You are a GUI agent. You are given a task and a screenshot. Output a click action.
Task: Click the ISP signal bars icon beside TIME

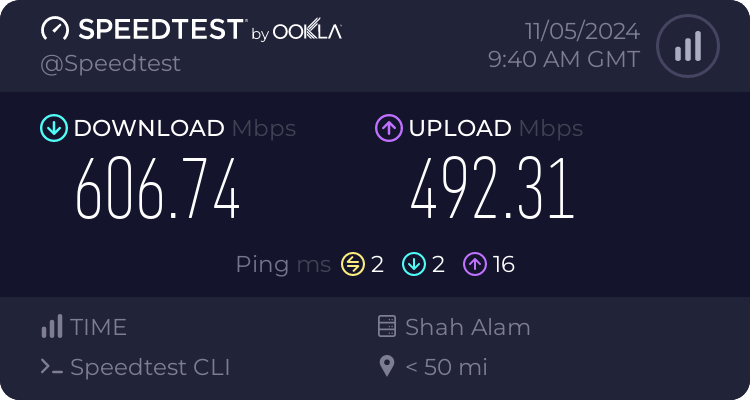52,326
